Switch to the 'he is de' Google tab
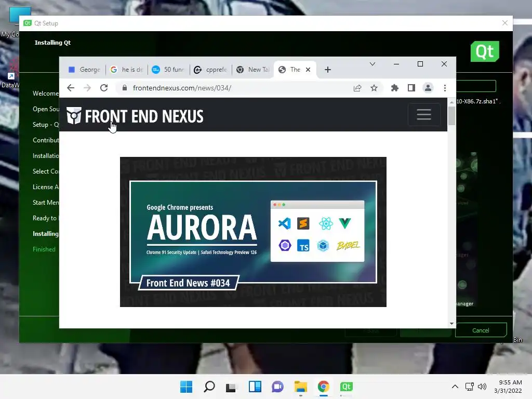 [x=127, y=70]
